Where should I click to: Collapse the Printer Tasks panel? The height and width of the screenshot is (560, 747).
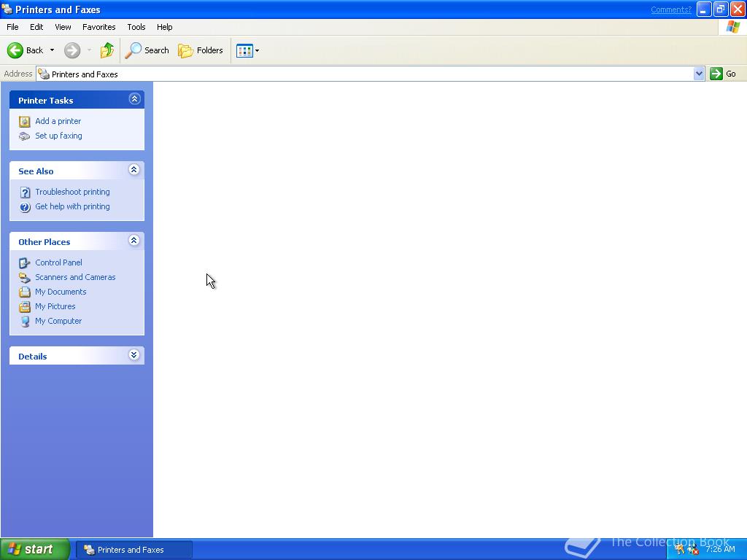(x=134, y=99)
